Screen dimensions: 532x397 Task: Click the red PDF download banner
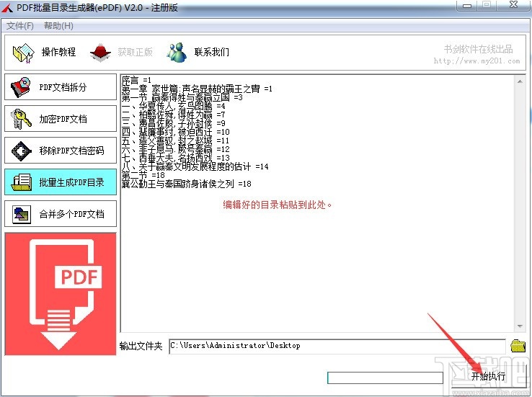click(61, 294)
